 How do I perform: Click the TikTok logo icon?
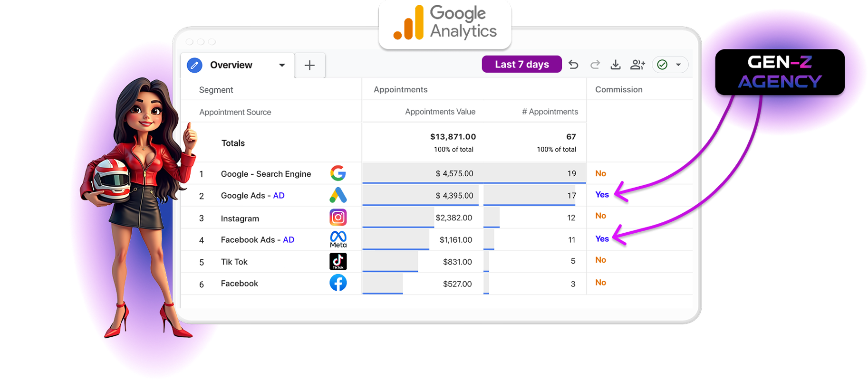[338, 261]
